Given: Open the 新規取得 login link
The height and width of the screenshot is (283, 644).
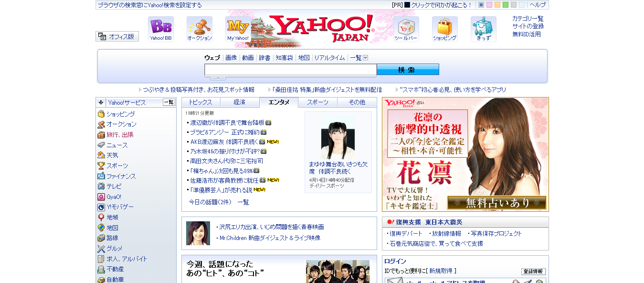Looking at the screenshot, I should (x=441, y=271).
